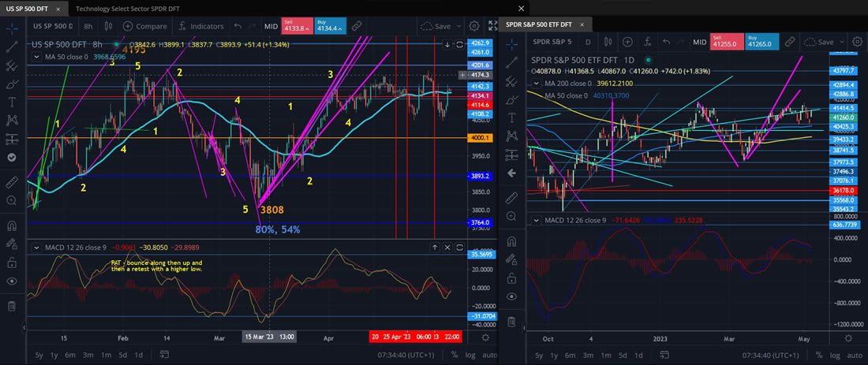Viewport: 868px width, 365px height.
Task: Hide all drawings using eye icon in left chart
Action: (12, 281)
